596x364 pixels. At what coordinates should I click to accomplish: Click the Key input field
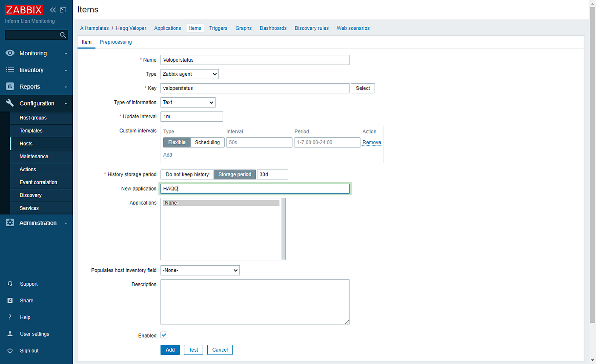pyautogui.click(x=255, y=88)
